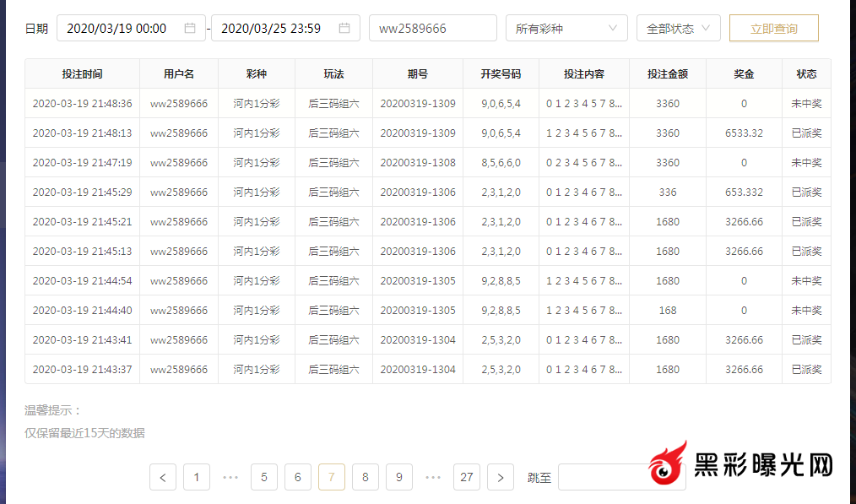Viewport: 856px width, 504px height.
Task: Click the 投注时间 column header
Action: point(82,74)
